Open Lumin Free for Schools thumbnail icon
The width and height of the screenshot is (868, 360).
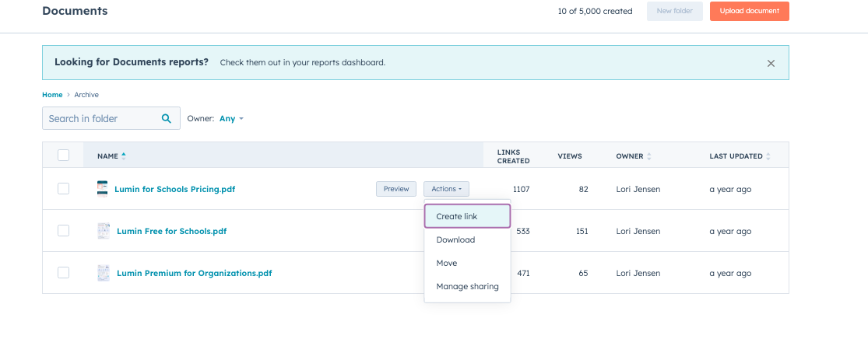(104, 231)
